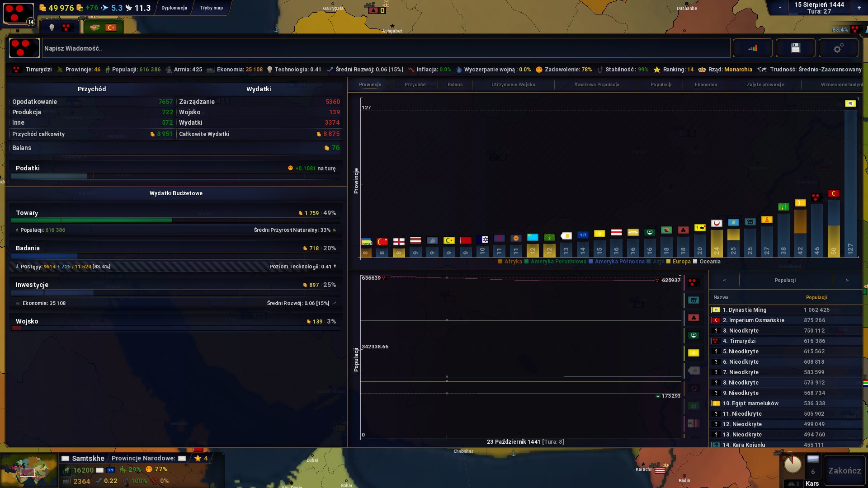868x488 pixels.
Task: Go to previous ranking list with left arrow
Action: point(724,280)
